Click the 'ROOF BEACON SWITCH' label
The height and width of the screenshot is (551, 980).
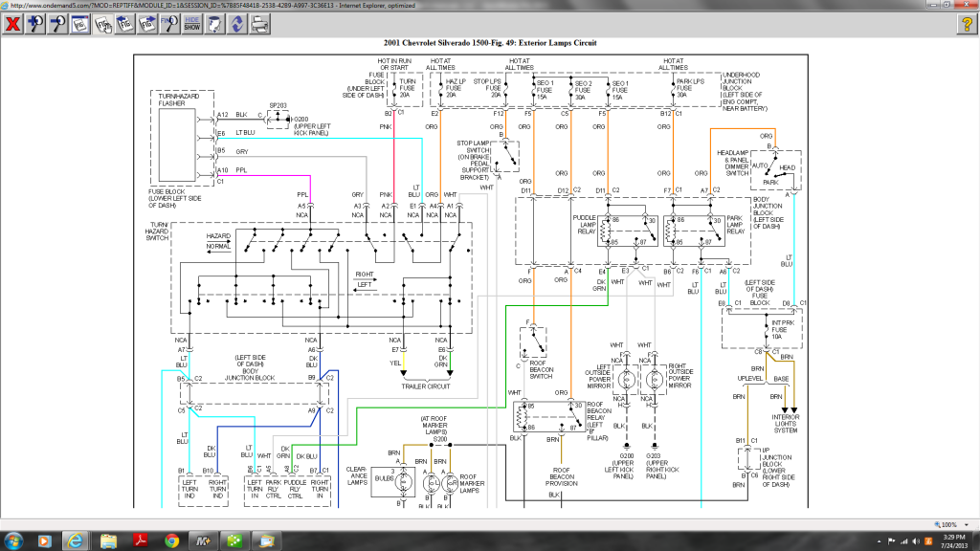coord(541,370)
